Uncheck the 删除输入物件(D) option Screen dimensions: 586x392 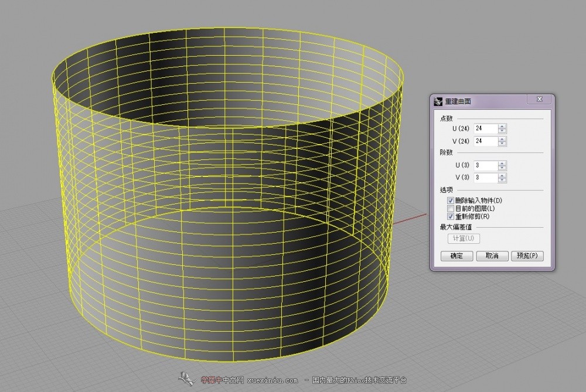point(451,200)
